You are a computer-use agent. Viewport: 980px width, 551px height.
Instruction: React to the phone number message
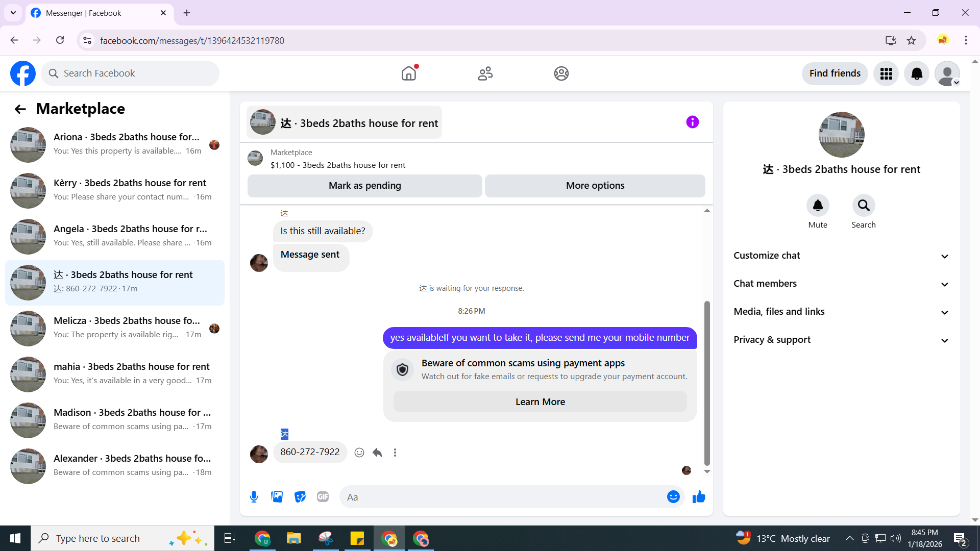(359, 453)
